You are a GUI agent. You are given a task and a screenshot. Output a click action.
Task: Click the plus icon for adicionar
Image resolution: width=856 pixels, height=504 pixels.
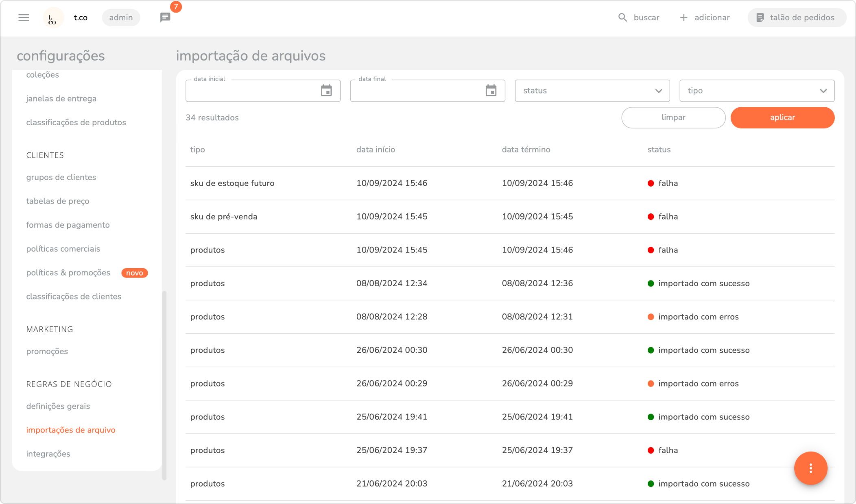tap(684, 17)
